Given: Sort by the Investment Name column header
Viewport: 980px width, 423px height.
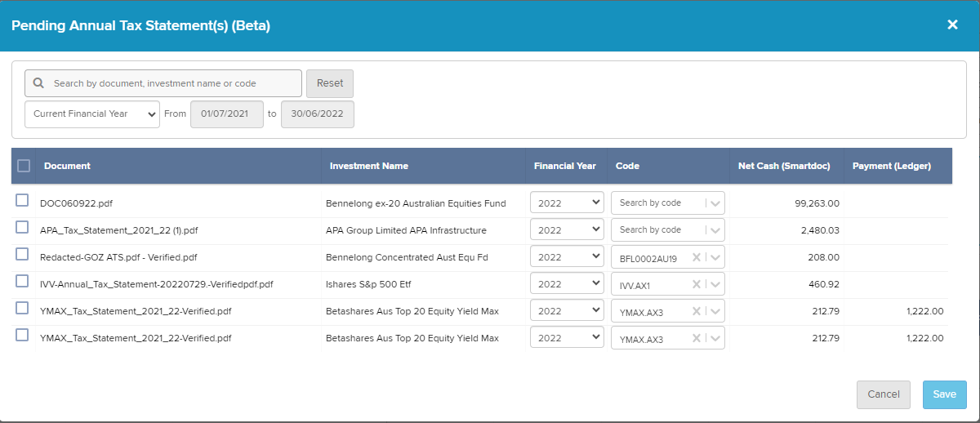Looking at the screenshot, I should click(369, 166).
